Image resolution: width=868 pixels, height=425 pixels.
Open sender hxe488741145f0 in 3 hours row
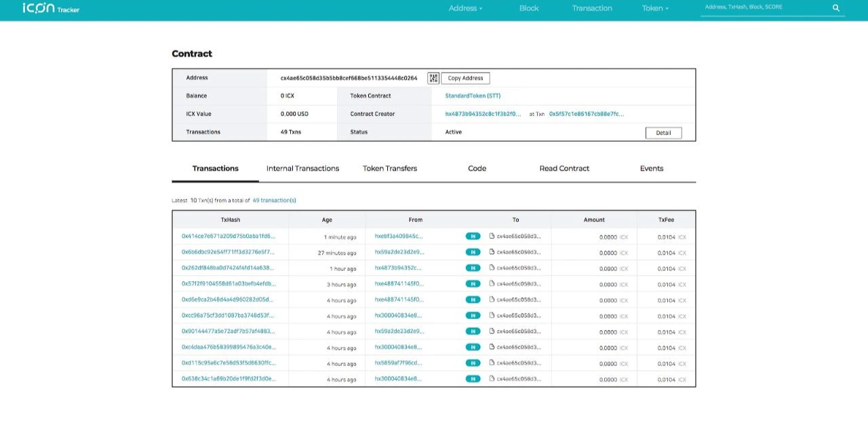tap(399, 284)
